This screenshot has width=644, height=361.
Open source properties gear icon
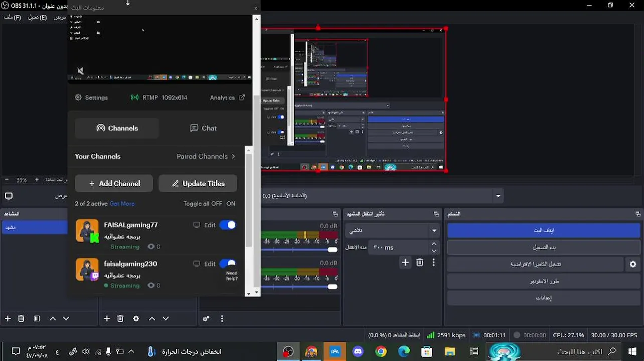136,318
